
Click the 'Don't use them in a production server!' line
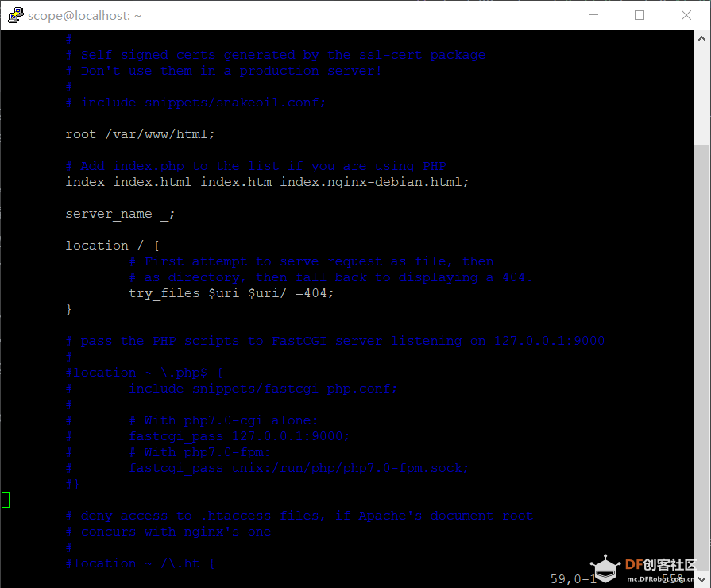[224, 71]
